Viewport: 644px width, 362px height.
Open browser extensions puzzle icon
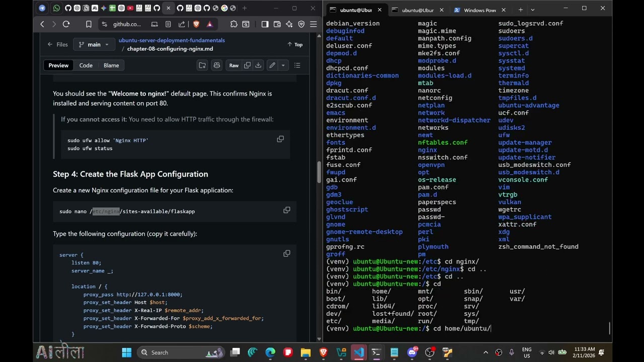(234, 24)
